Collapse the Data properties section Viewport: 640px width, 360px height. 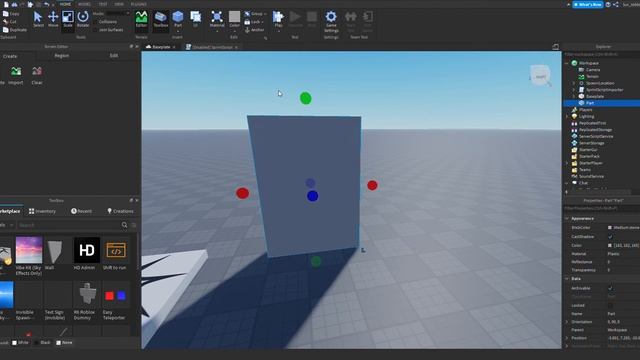click(567, 279)
